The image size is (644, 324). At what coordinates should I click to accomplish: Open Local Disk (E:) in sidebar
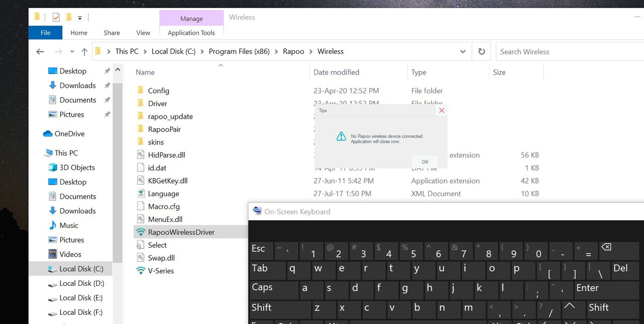click(x=81, y=298)
